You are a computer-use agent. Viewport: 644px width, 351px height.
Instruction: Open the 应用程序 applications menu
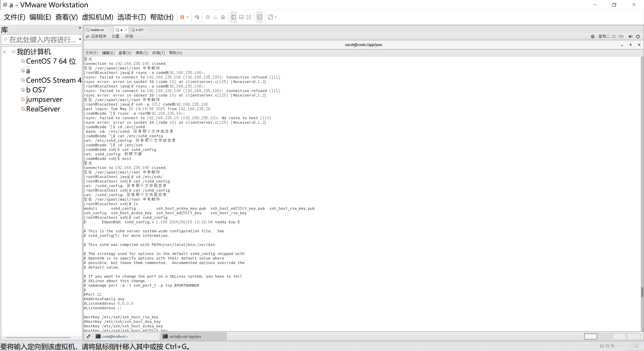(x=98, y=36)
